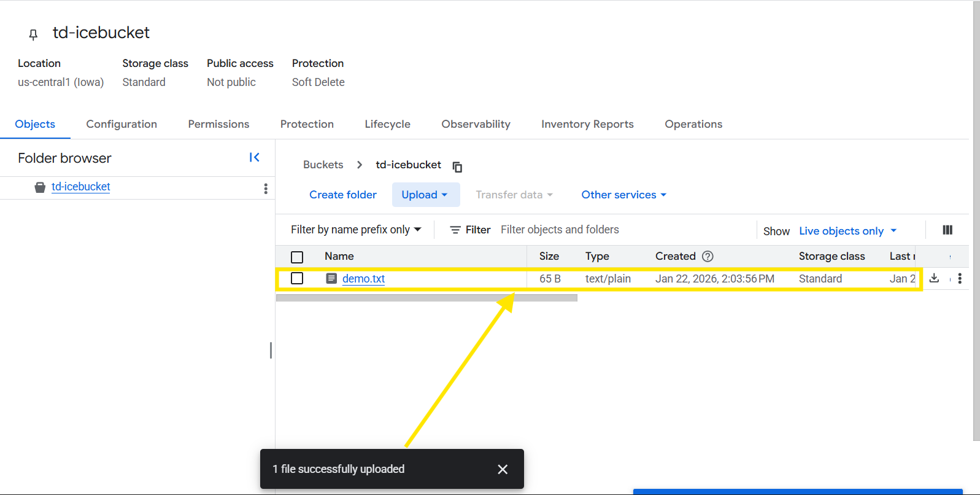Open the Observability tab

click(x=476, y=124)
